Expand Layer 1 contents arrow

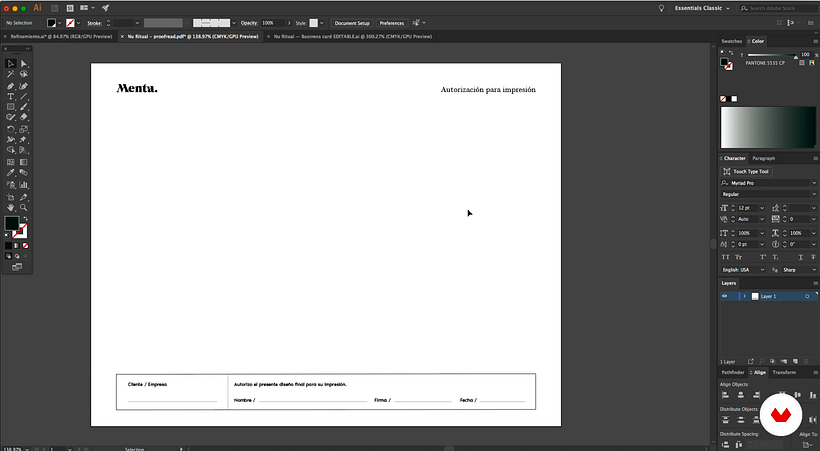click(x=744, y=296)
